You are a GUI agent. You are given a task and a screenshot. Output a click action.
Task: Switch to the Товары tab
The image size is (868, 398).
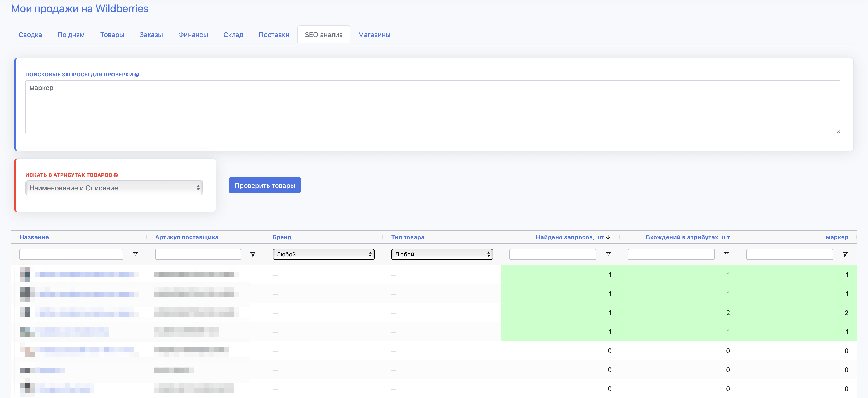point(112,35)
